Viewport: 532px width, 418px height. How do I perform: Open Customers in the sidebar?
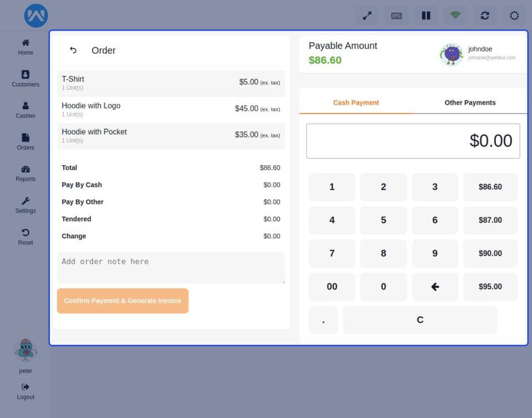click(25, 79)
